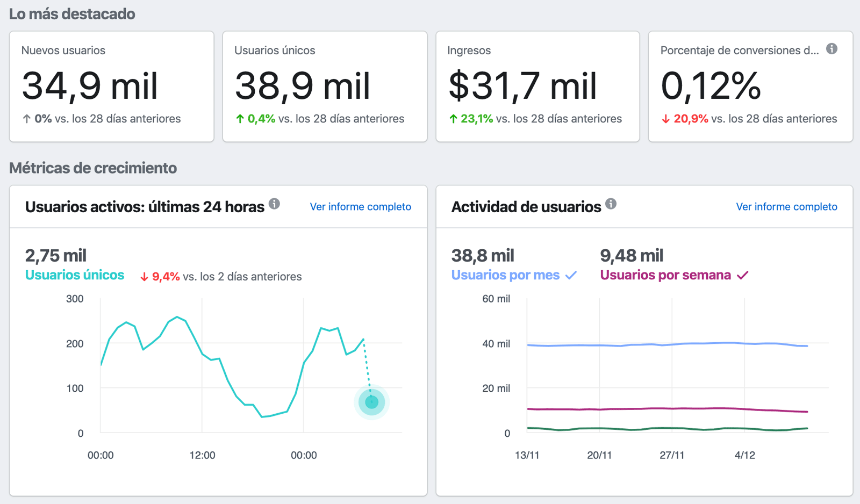Click info icon beside Usuarios activos title
This screenshot has width=860, height=504.
tap(274, 204)
